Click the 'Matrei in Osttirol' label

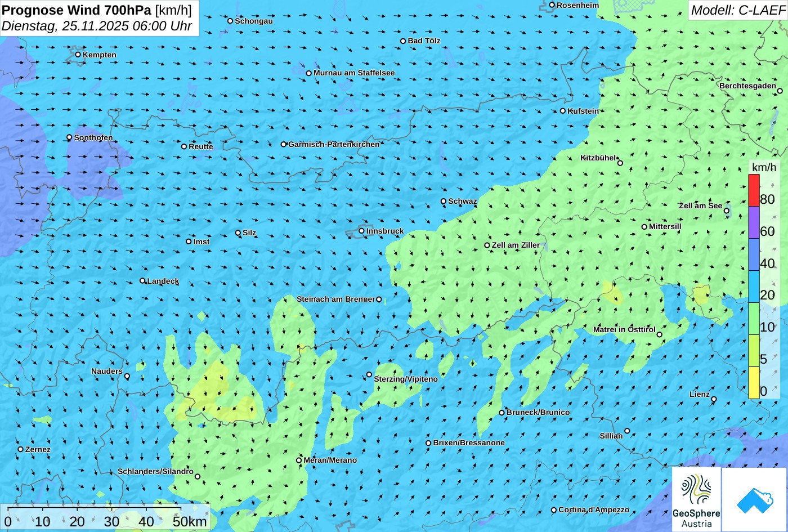click(x=624, y=329)
